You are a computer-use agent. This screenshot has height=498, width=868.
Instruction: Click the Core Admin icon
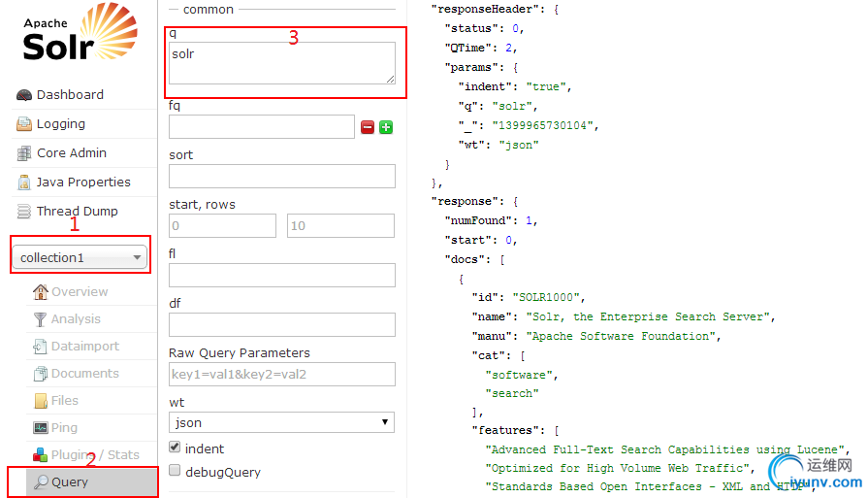24,152
